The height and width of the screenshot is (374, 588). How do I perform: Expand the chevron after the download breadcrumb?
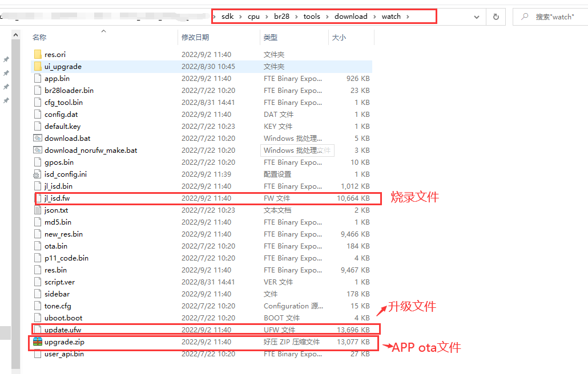tap(374, 17)
